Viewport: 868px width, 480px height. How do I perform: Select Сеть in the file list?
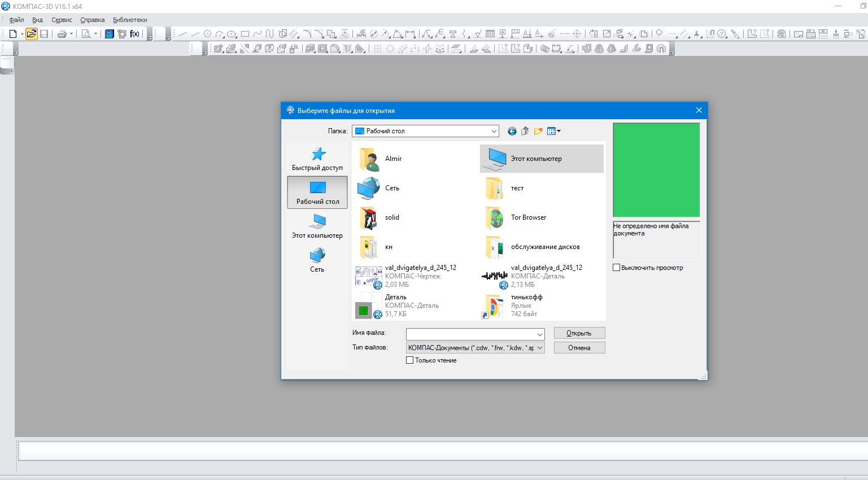pyautogui.click(x=416, y=188)
